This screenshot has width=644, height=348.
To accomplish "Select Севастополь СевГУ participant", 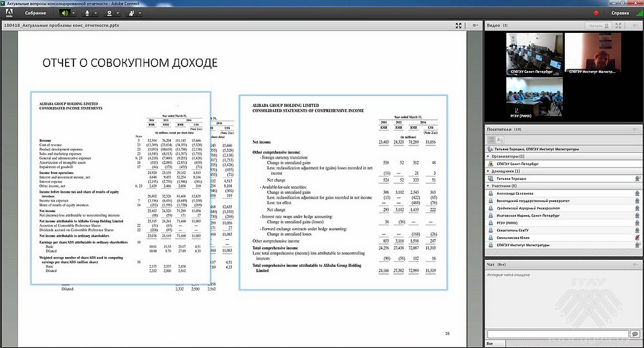I will pos(563,231).
